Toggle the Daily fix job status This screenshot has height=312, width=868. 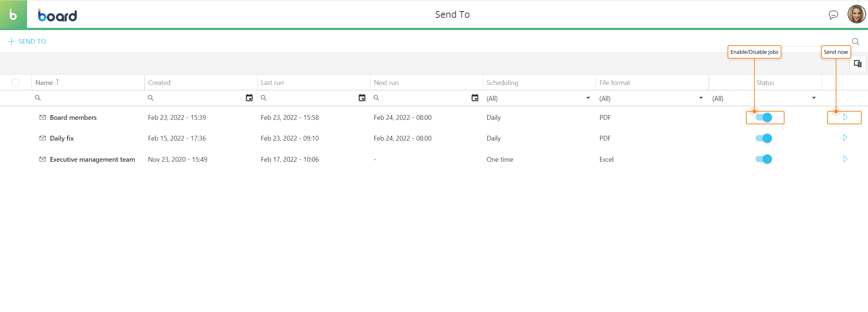pos(764,138)
